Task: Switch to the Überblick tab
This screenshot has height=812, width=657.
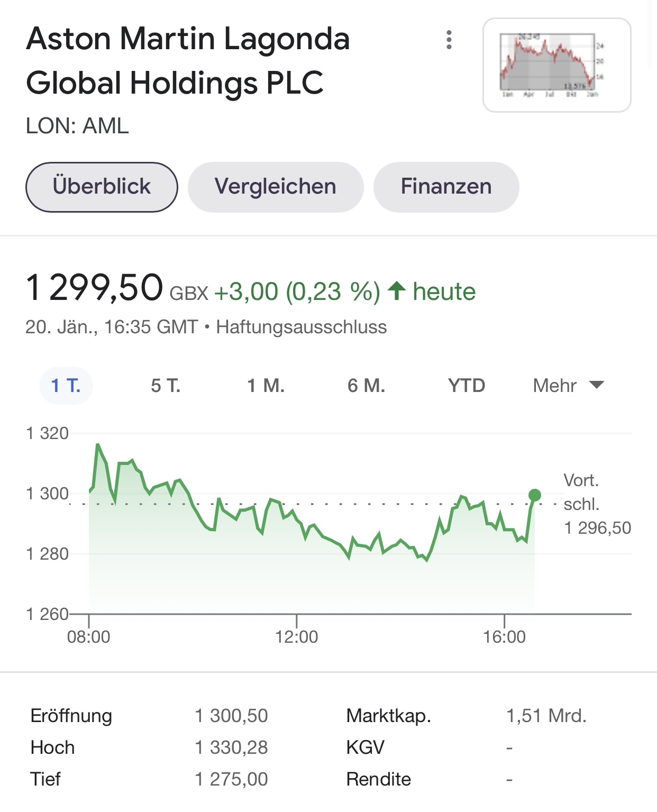Action: click(x=102, y=187)
